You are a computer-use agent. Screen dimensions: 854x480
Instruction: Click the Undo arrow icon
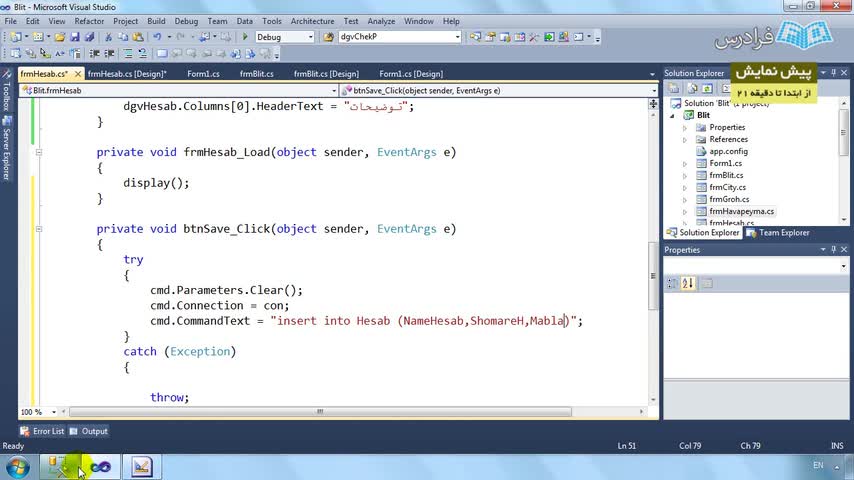click(x=157, y=37)
